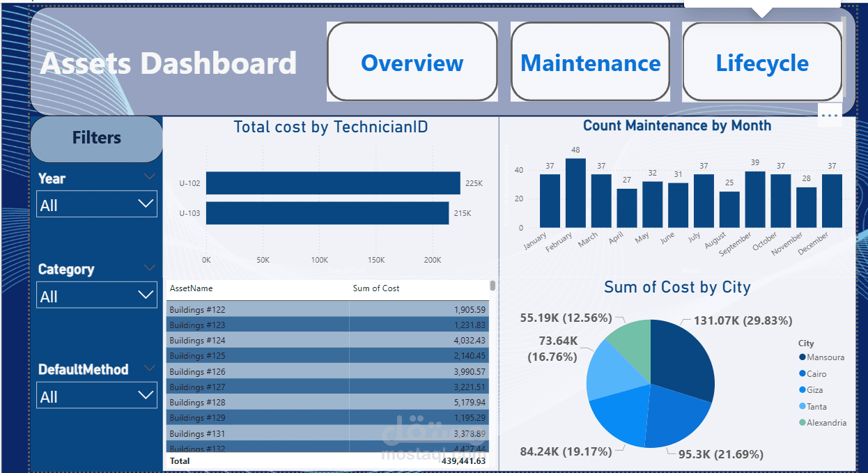Click the 95.3K (21.69%) pie label
The height and width of the screenshot is (473, 868).
pos(720,454)
